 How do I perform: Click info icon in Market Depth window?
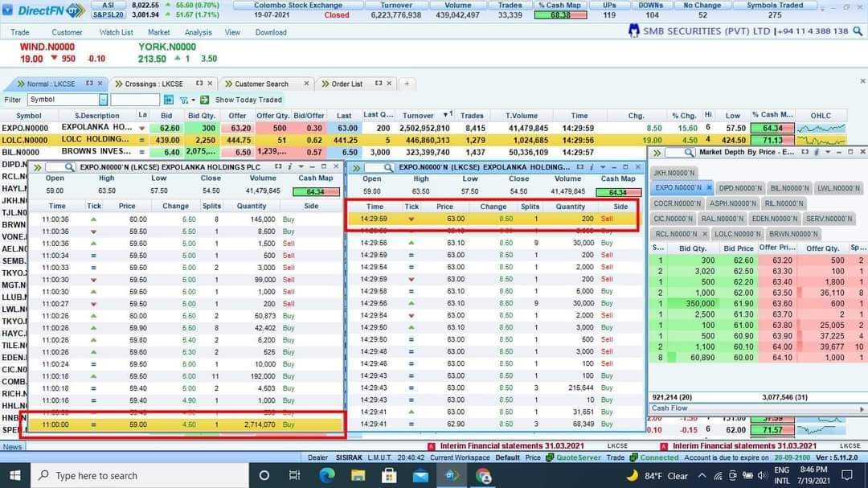coord(817,152)
